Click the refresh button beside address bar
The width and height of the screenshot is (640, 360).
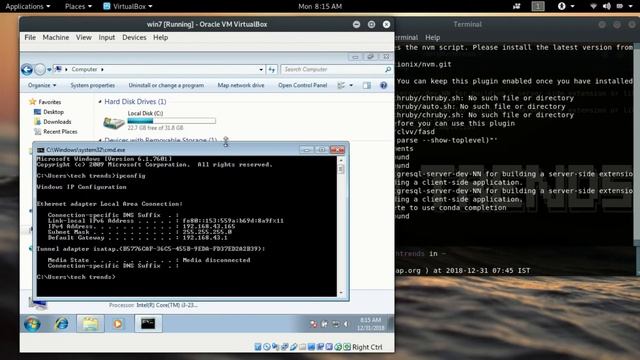coord(272,70)
